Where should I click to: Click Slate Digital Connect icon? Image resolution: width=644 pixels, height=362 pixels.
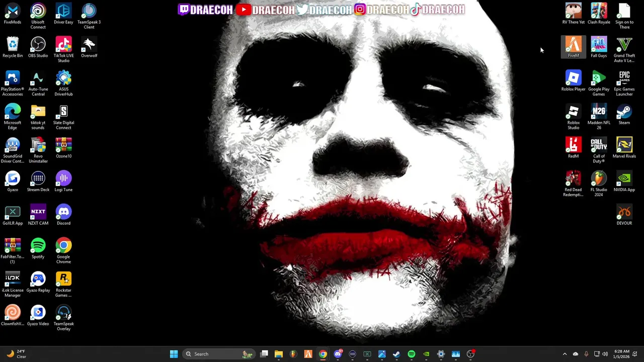[x=63, y=117]
